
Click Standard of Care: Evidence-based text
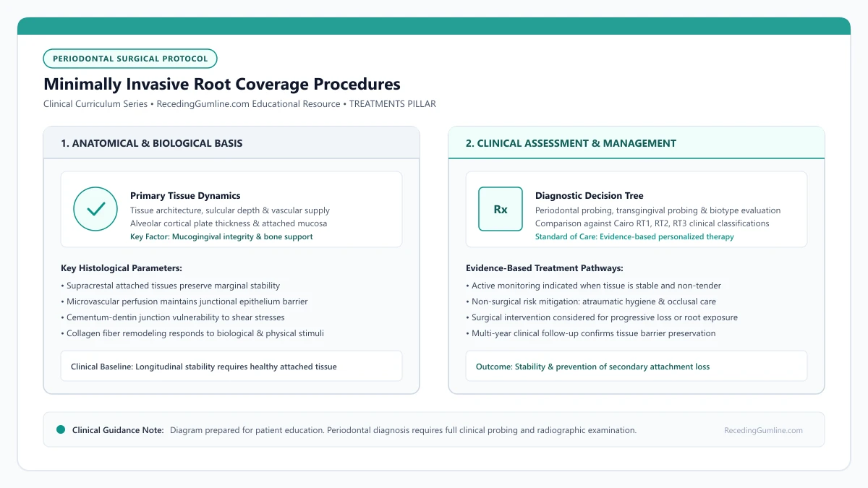coord(634,236)
